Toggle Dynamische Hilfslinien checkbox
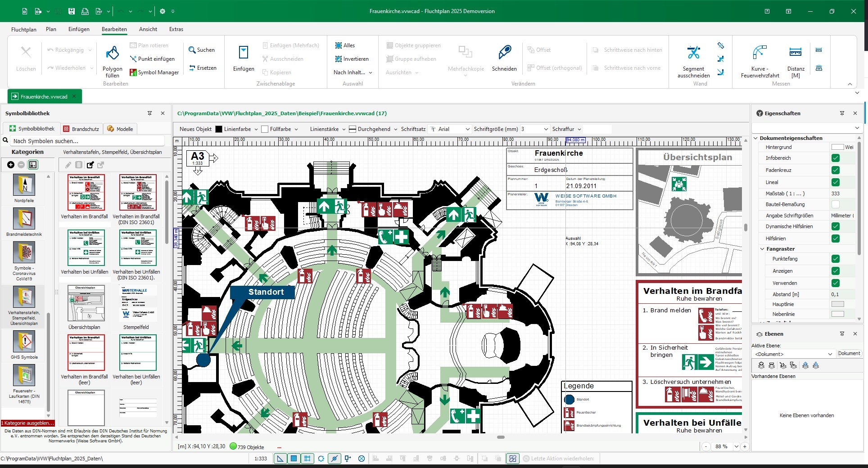868x468 pixels. point(836,226)
